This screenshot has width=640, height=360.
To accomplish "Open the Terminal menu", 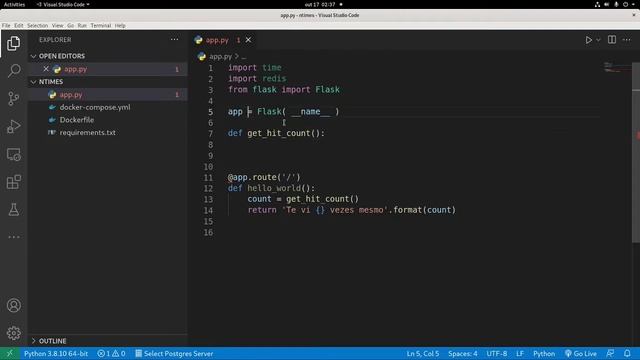I will [101, 25].
